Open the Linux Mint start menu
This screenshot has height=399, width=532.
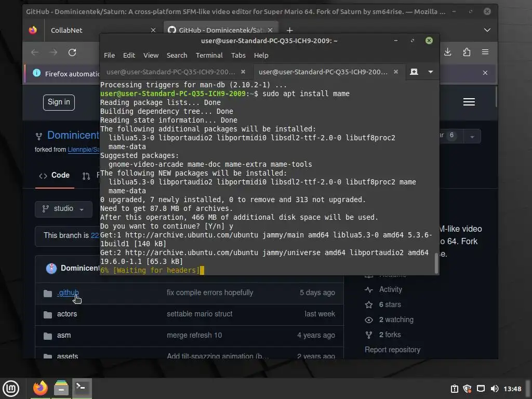(x=10, y=389)
